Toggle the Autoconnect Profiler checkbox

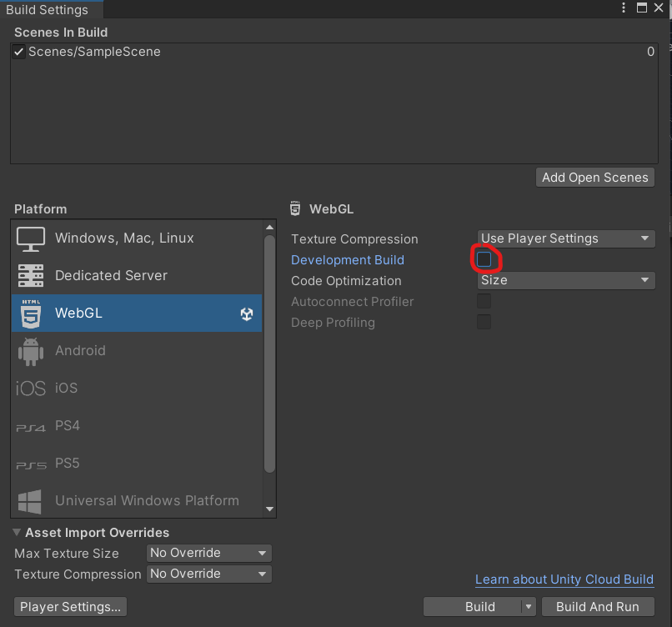484,301
